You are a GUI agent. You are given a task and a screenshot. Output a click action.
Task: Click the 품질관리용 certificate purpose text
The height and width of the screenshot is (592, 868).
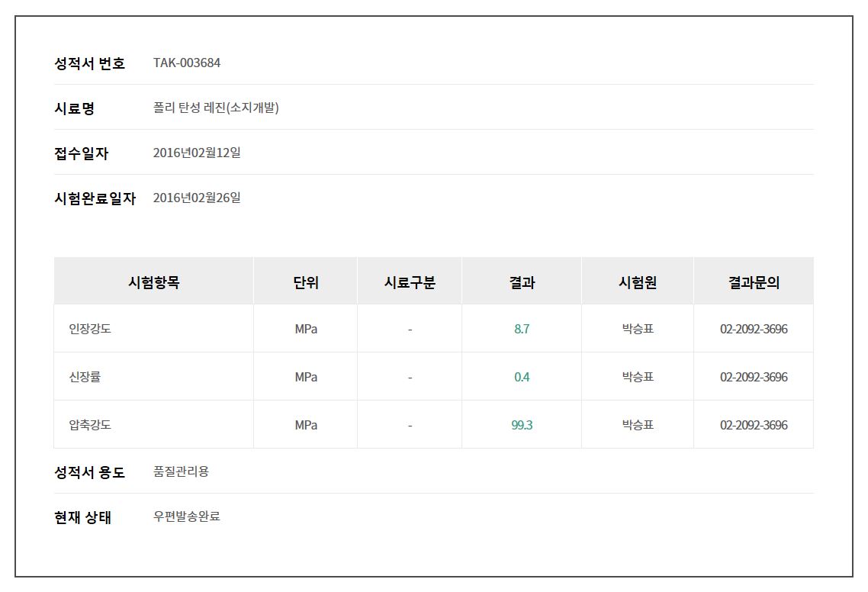point(181,471)
